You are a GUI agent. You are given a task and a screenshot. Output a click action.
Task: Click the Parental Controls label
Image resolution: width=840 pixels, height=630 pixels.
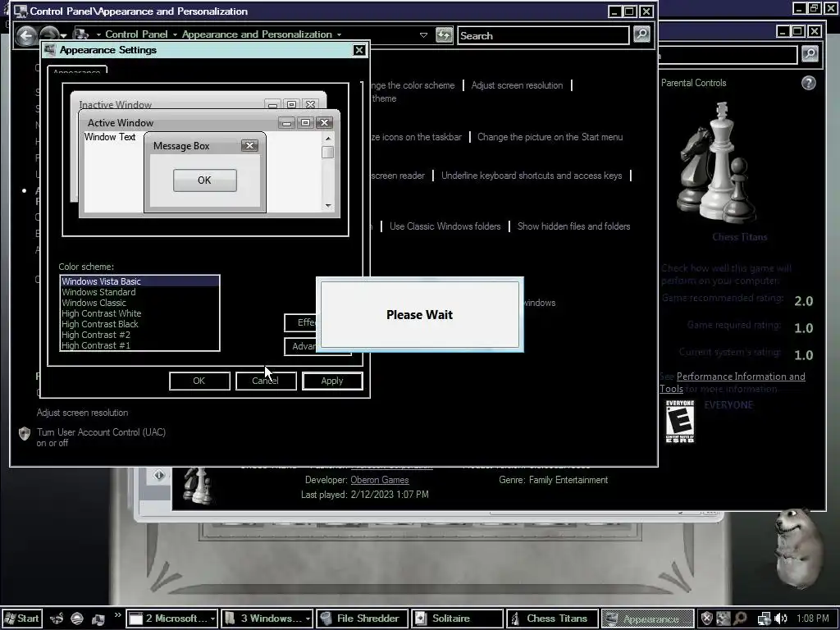coord(693,83)
